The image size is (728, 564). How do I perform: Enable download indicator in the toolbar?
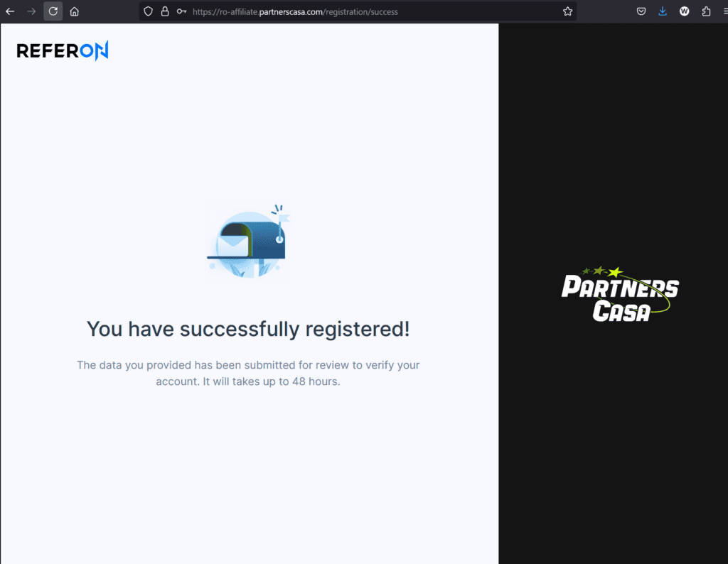662,11
